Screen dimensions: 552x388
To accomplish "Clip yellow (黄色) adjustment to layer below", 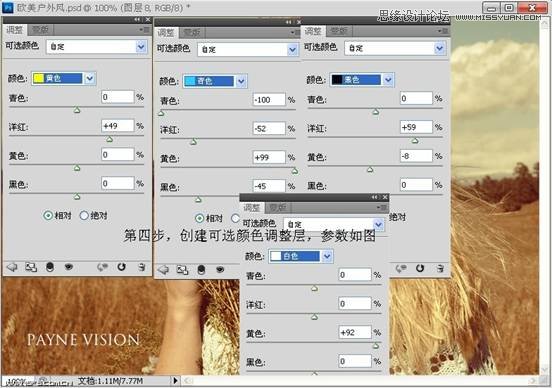I will point(50,267).
